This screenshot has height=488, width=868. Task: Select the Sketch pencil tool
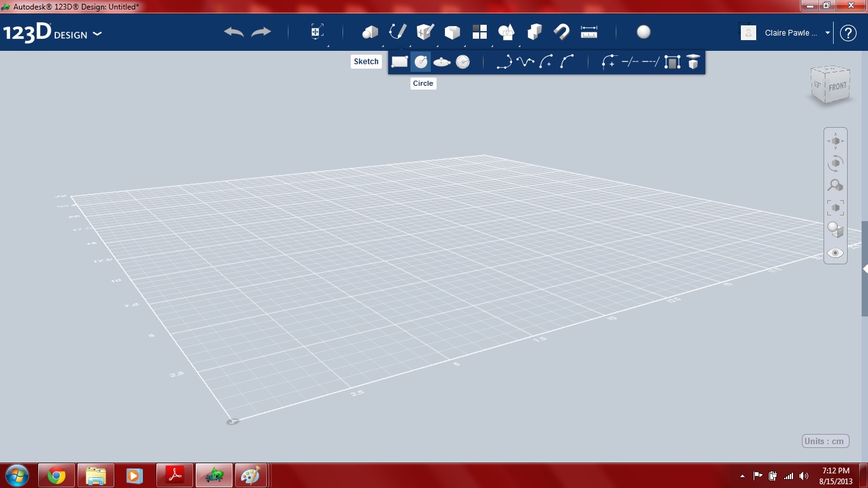pos(398,32)
